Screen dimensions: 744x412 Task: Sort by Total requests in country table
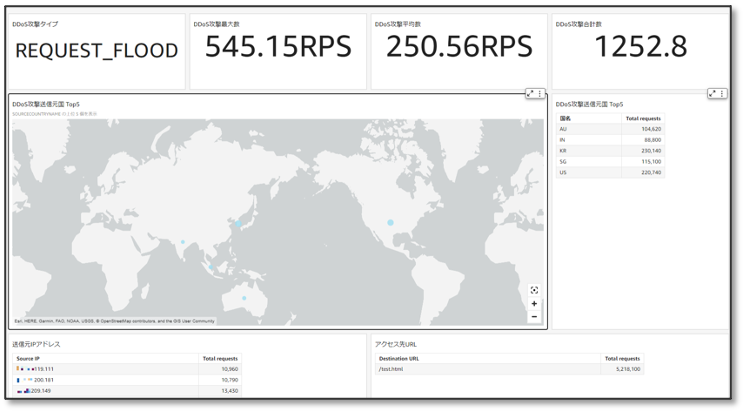pos(642,118)
